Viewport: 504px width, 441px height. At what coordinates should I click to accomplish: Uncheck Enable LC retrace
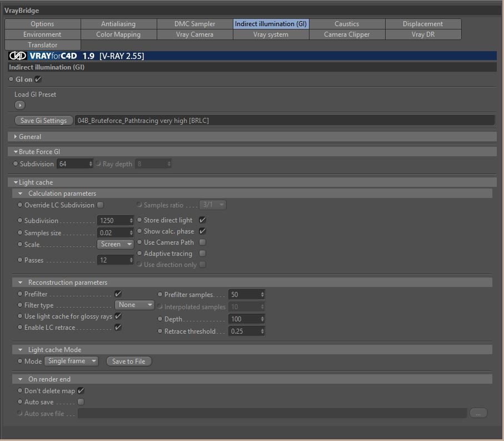point(118,327)
